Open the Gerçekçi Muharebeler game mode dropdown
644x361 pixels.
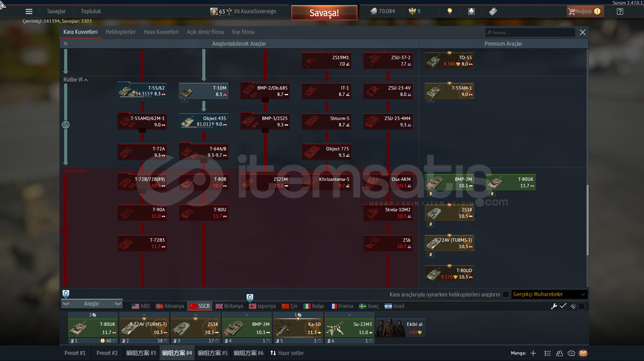(x=549, y=294)
